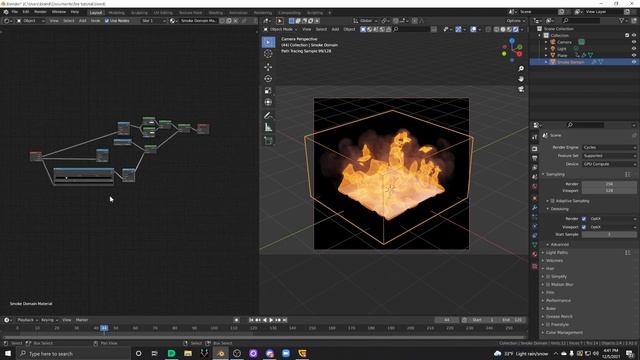Disable Viewport denoising checkbox

click(x=584, y=227)
